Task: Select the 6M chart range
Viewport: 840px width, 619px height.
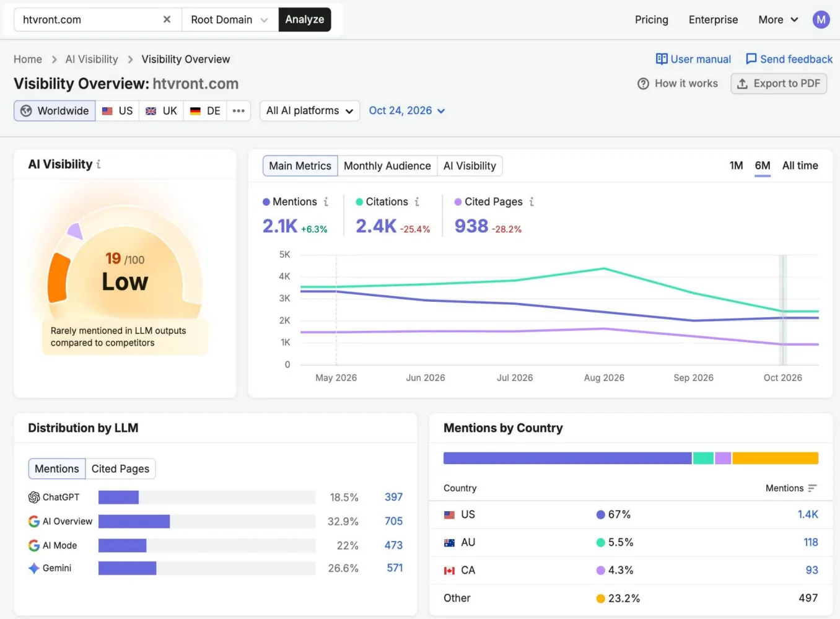Action: [763, 165]
